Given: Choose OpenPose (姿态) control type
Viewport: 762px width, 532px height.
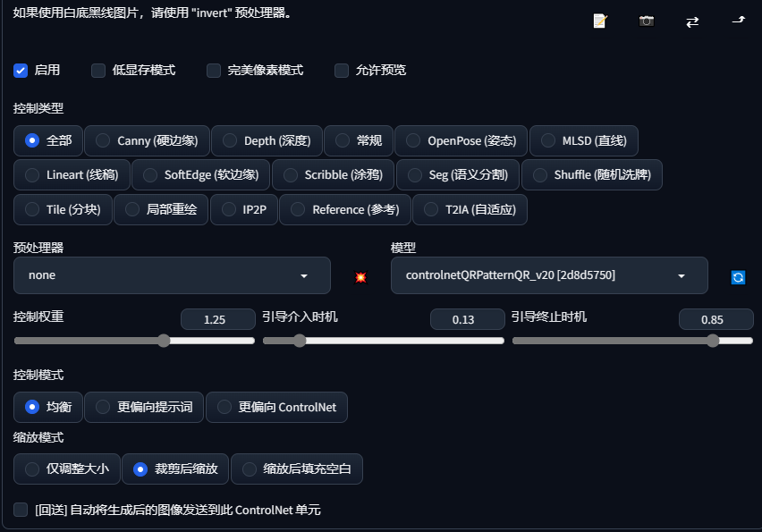Looking at the screenshot, I should coord(460,140).
